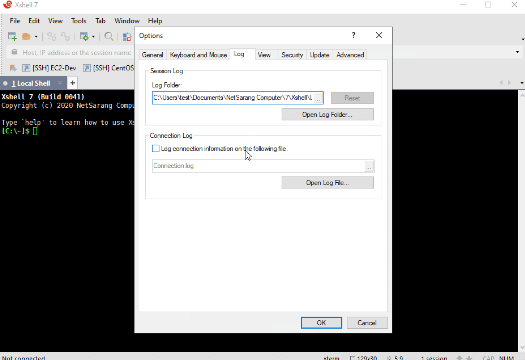Click the add-to-links-bar arrow icon
The image size is (525, 360).
pyautogui.click(x=13, y=68)
